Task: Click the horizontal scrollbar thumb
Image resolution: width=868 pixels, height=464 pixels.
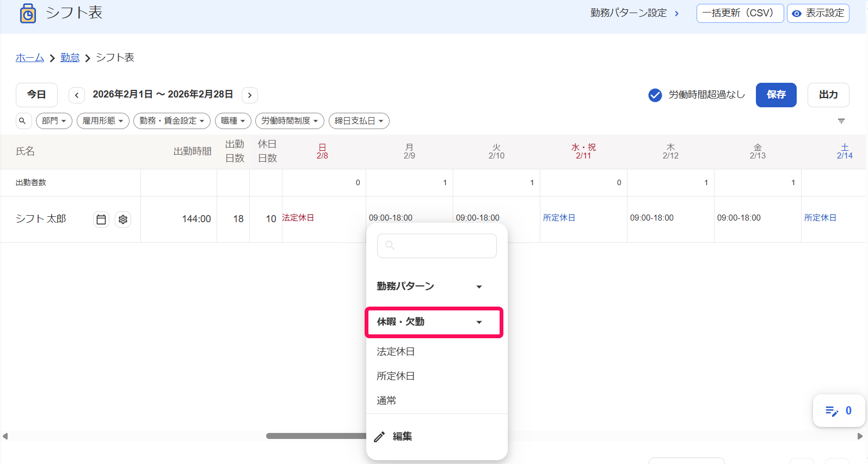Action: [x=316, y=436]
